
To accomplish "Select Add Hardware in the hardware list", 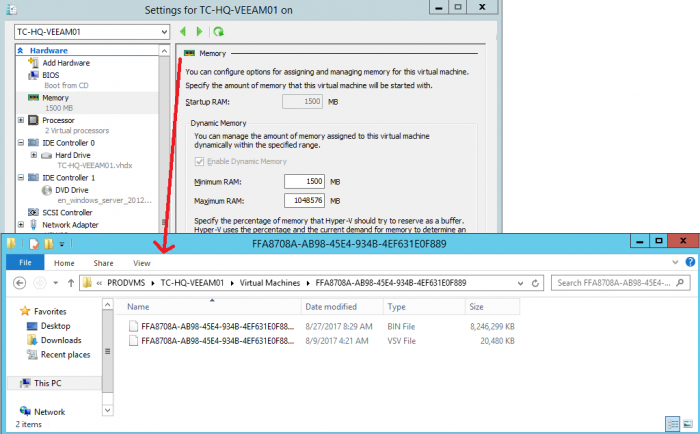I will click(x=65, y=63).
